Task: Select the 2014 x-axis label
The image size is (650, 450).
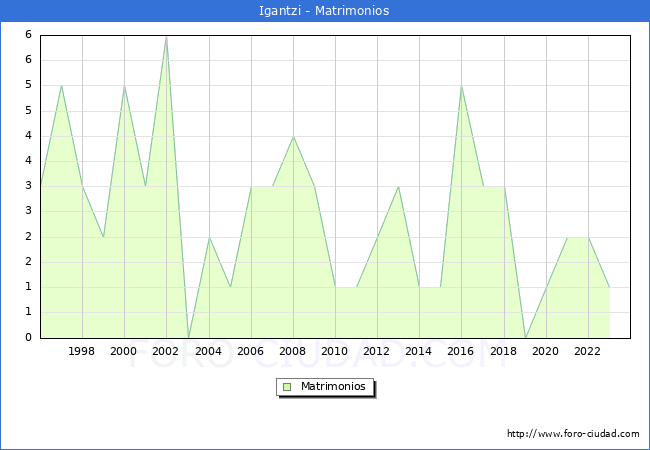Action: [x=419, y=351]
